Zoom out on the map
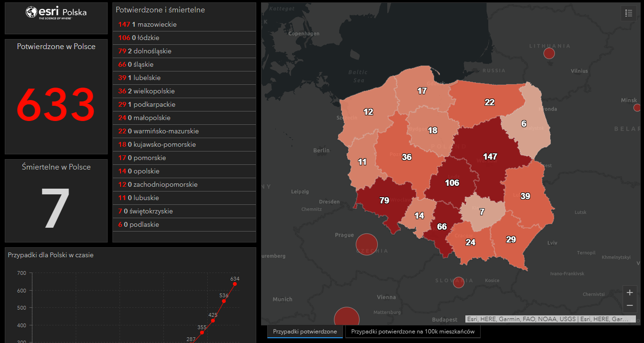The image size is (644, 343). tap(629, 305)
